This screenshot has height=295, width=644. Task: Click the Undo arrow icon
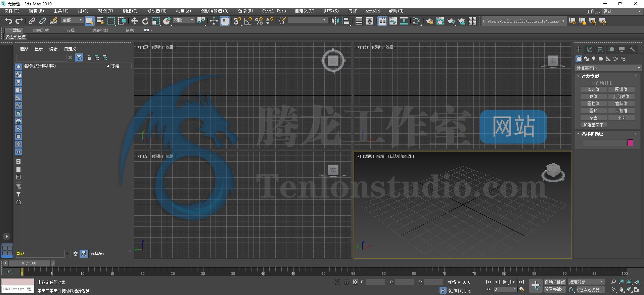point(8,21)
